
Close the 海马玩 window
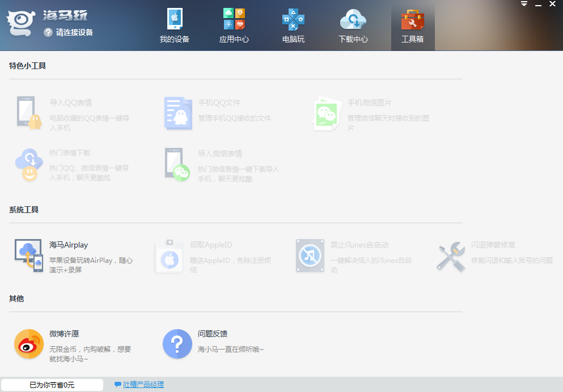click(x=553, y=4)
